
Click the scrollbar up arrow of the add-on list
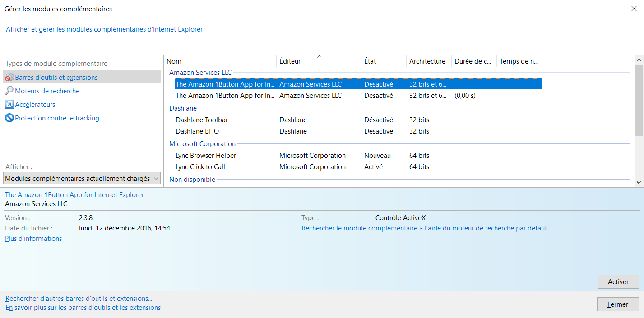pyautogui.click(x=639, y=60)
